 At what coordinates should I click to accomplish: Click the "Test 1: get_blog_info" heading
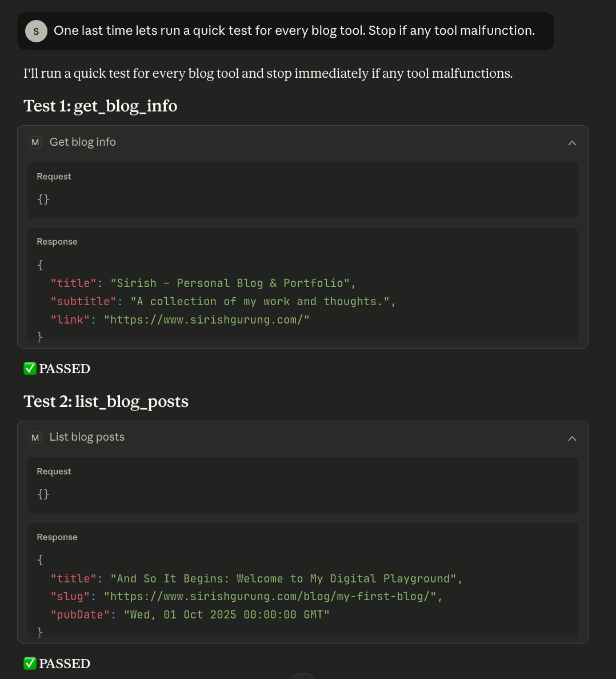[x=101, y=106]
